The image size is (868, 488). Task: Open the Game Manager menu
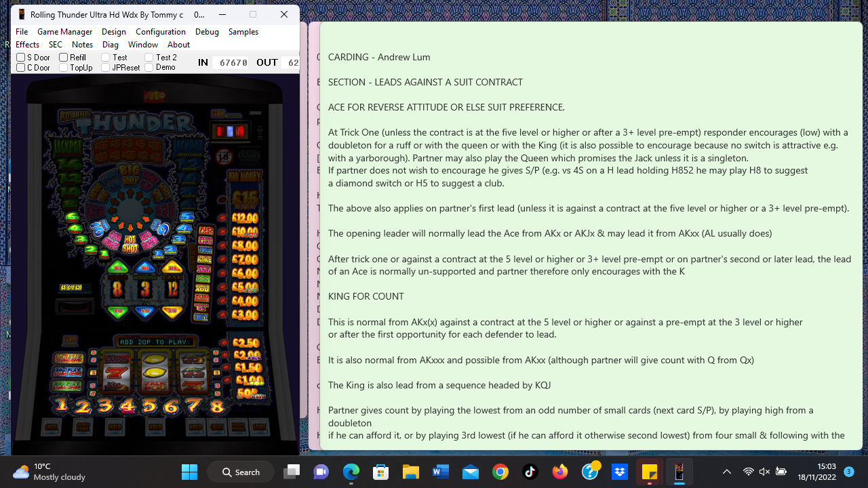[x=64, y=32]
